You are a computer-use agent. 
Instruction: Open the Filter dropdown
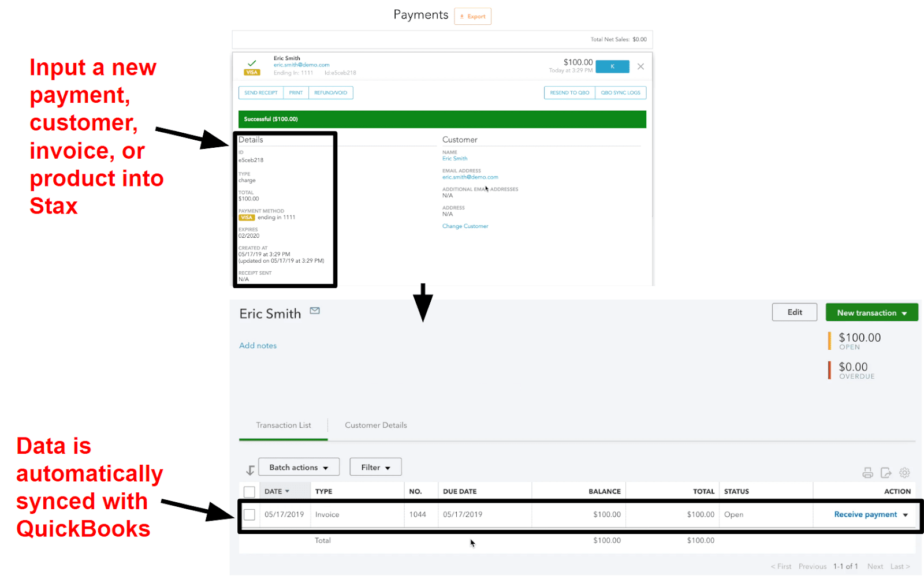[x=375, y=468]
